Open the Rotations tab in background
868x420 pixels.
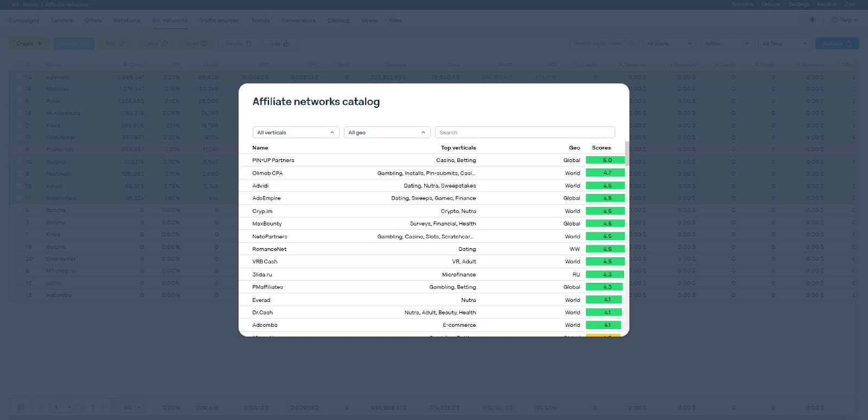coord(127,21)
